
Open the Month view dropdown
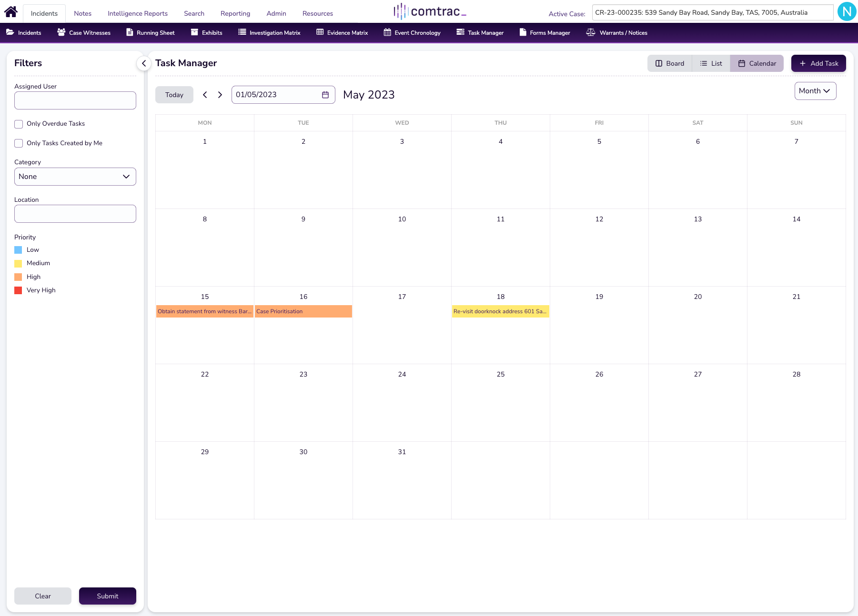pos(815,91)
